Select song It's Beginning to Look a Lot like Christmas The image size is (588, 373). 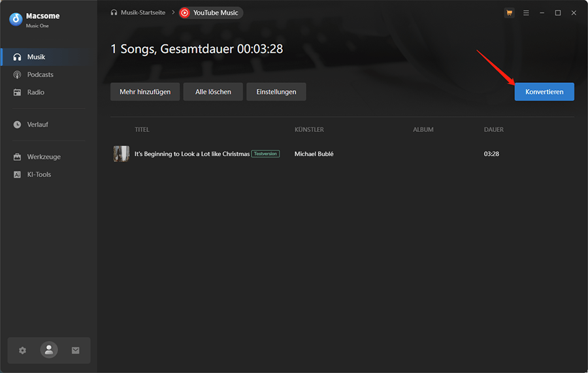[192, 154]
